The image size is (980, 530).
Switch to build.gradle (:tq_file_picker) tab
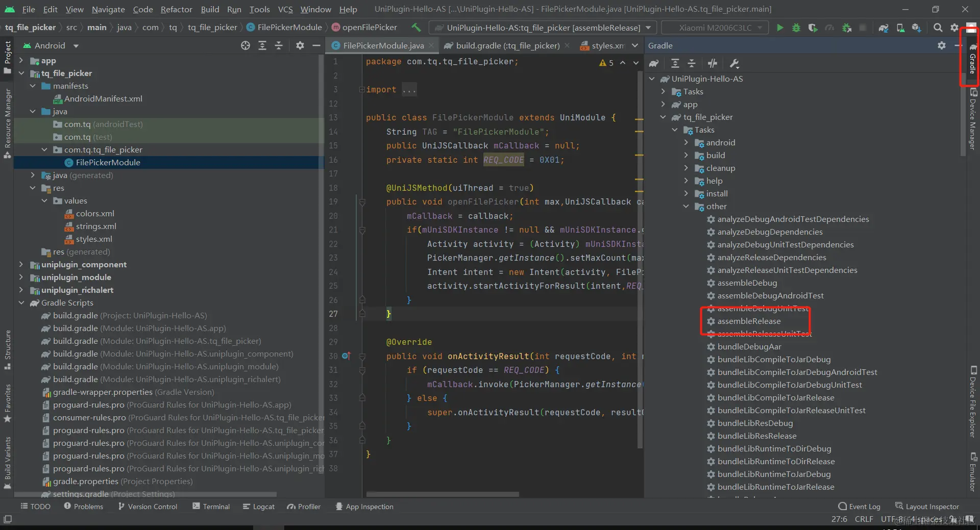pos(507,45)
